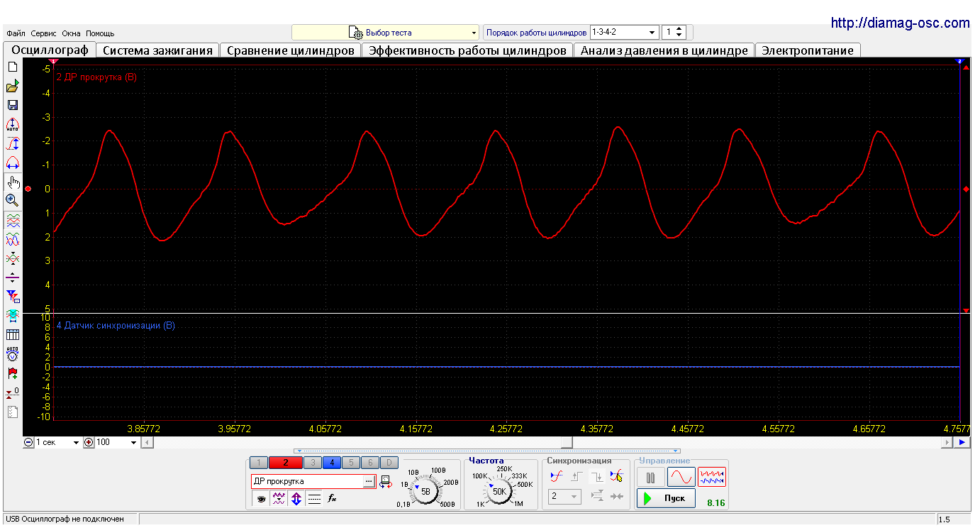This screenshot has height=528, width=980.
Task: Create a new blank oscillogram file
Action: [x=12, y=67]
